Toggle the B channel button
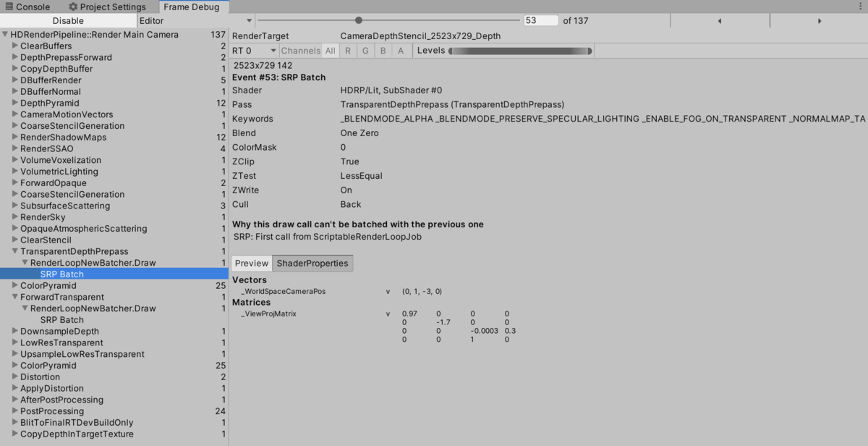This screenshot has width=868, height=446. pos(383,51)
